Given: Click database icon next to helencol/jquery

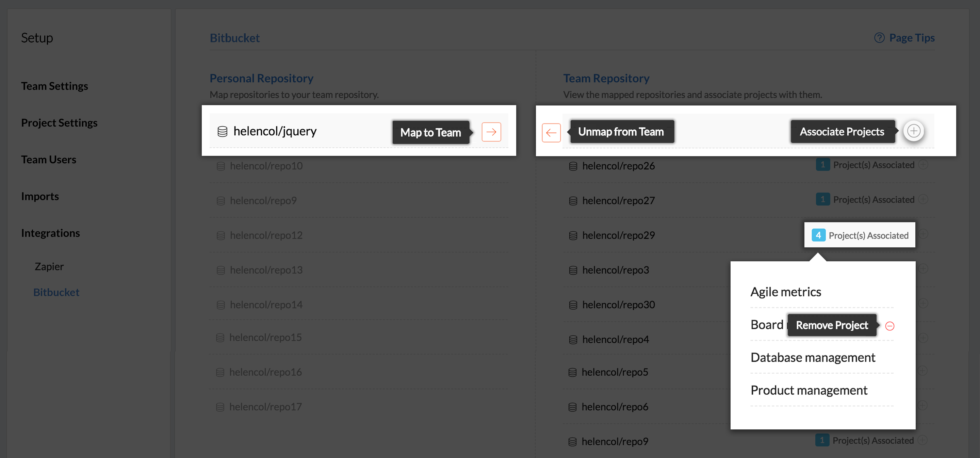Looking at the screenshot, I should click(222, 131).
